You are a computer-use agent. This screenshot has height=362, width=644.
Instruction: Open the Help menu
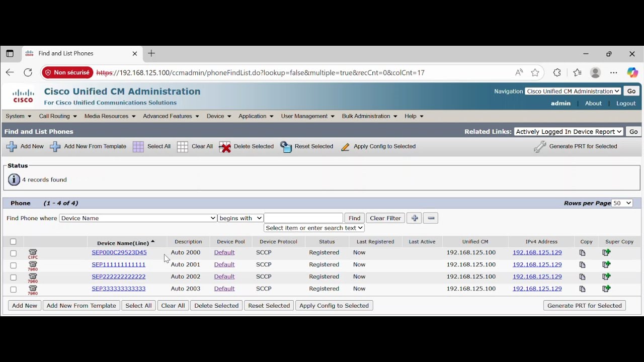tap(414, 116)
